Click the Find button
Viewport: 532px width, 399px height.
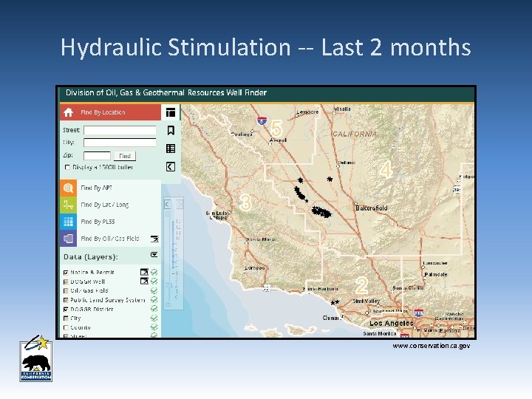pyautogui.click(x=125, y=156)
